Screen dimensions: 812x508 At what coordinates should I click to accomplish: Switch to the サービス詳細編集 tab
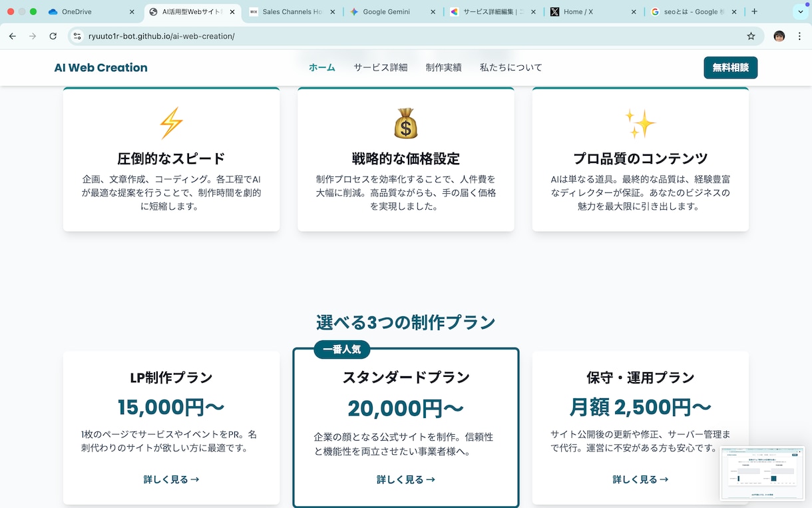494,12
